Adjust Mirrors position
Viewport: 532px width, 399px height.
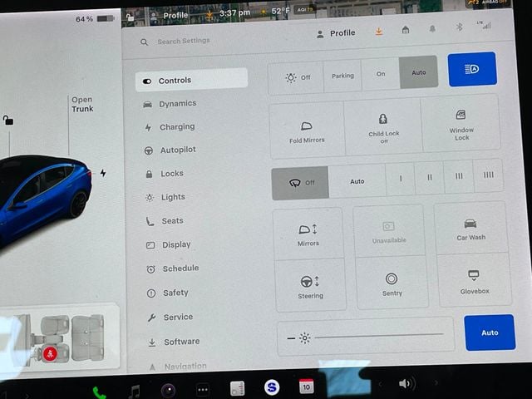pos(308,234)
